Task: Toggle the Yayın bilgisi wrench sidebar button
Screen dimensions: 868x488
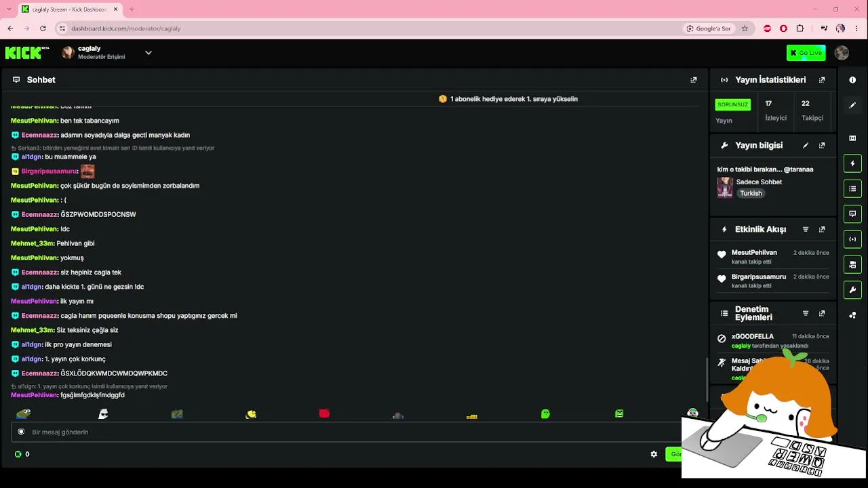Action: [852, 289]
